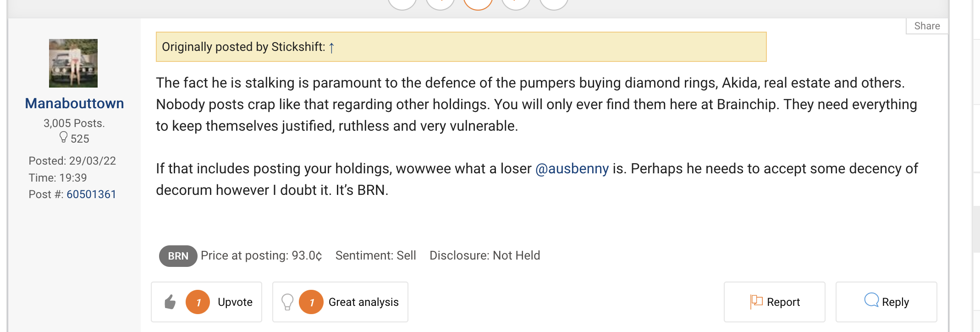Click the 3,005 Posts count
This screenshot has height=332, width=980.
coord(74,123)
